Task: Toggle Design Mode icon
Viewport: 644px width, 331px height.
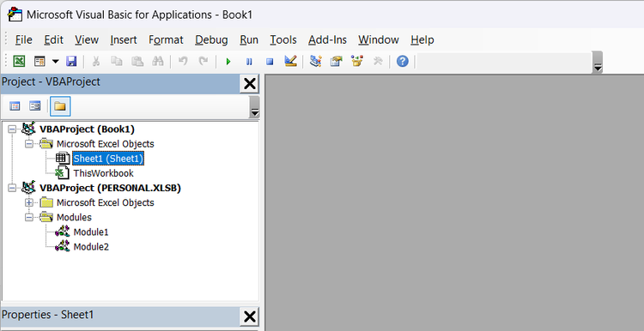Action: [x=290, y=61]
